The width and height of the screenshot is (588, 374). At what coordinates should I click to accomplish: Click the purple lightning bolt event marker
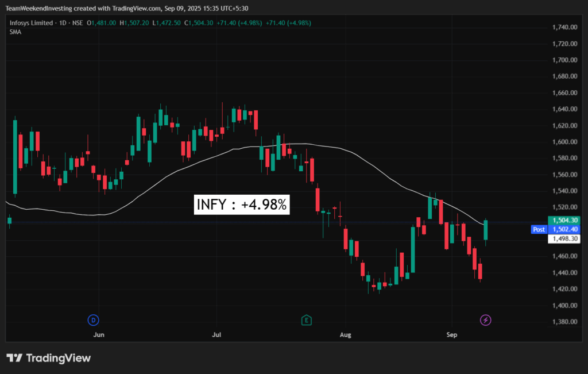(486, 320)
